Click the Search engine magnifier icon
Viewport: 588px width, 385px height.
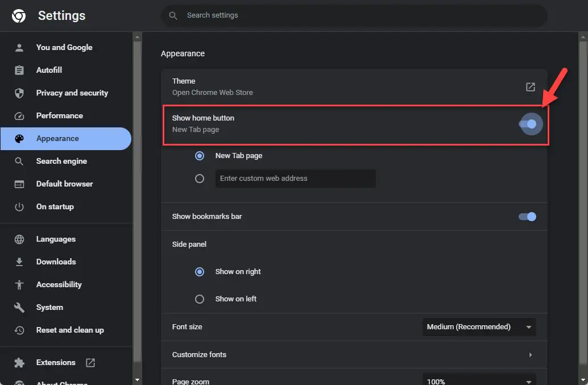[x=19, y=161]
